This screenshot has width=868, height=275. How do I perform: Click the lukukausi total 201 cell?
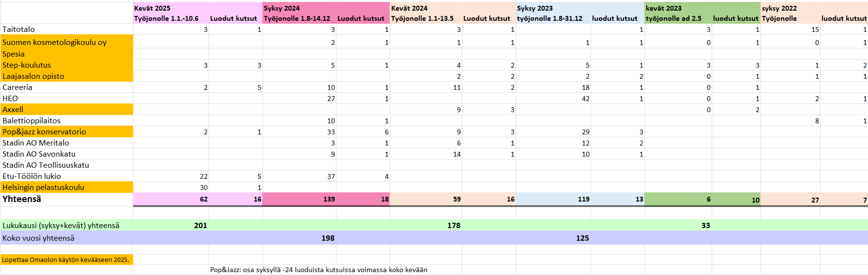click(171, 225)
